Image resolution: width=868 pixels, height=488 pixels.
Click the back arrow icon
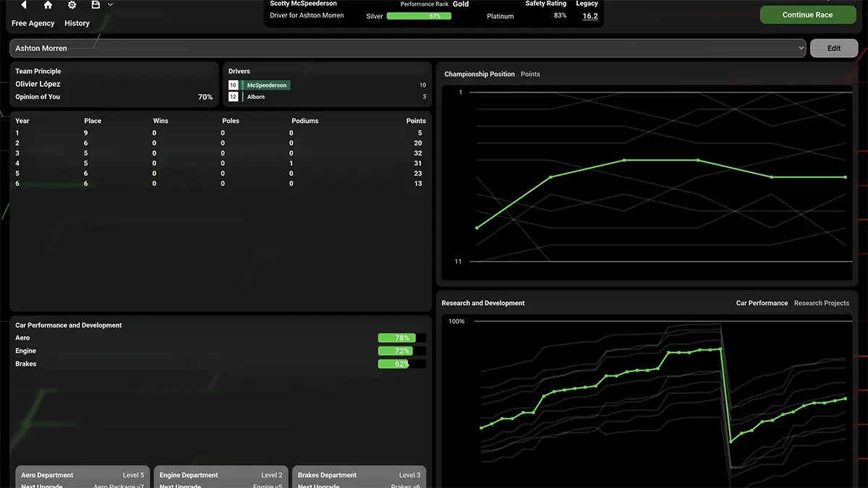point(23,5)
